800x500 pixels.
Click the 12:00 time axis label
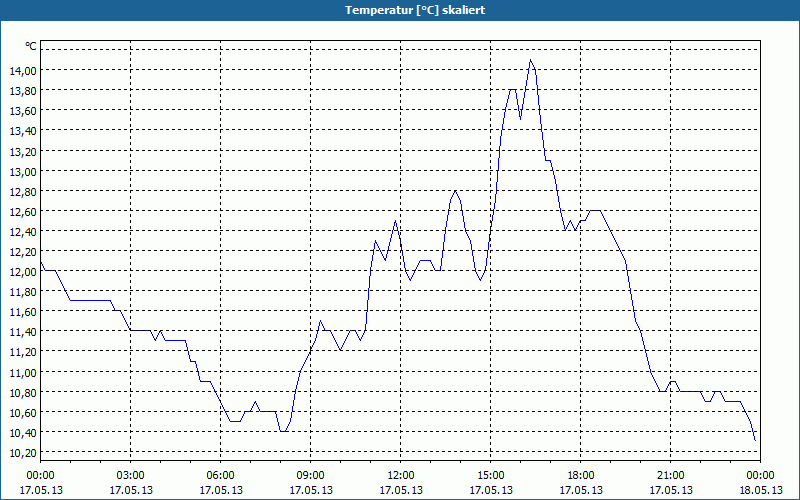401,476
